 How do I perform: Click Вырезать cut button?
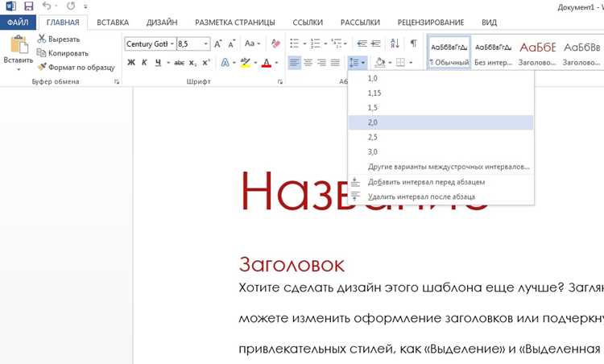coord(59,39)
